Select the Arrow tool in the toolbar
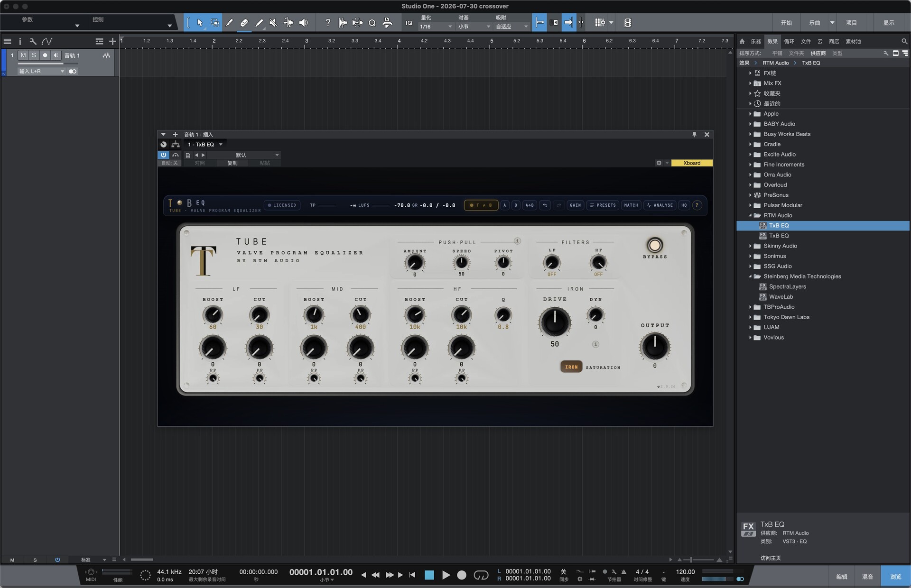The image size is (911, 588). pyautogui.click(x=200, y=22)
